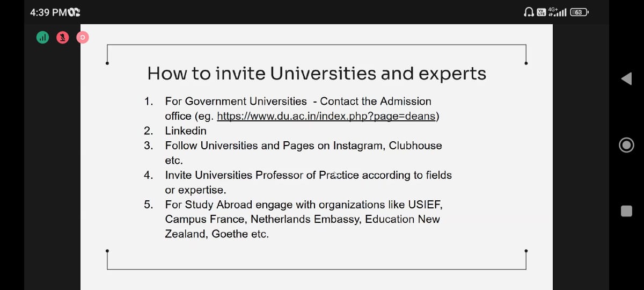644x290 pixels.
Task: Tap the "Campus France, Netherlands Embassy" text line
Action: pyautogui.click(x=302, y=219)
